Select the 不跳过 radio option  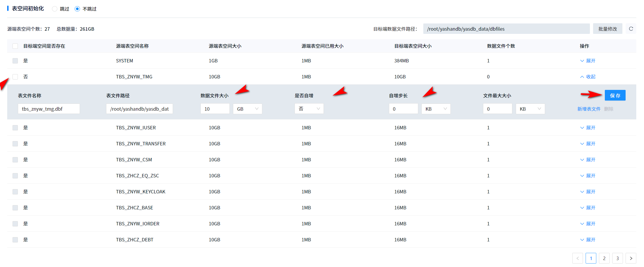pos(77,9)
